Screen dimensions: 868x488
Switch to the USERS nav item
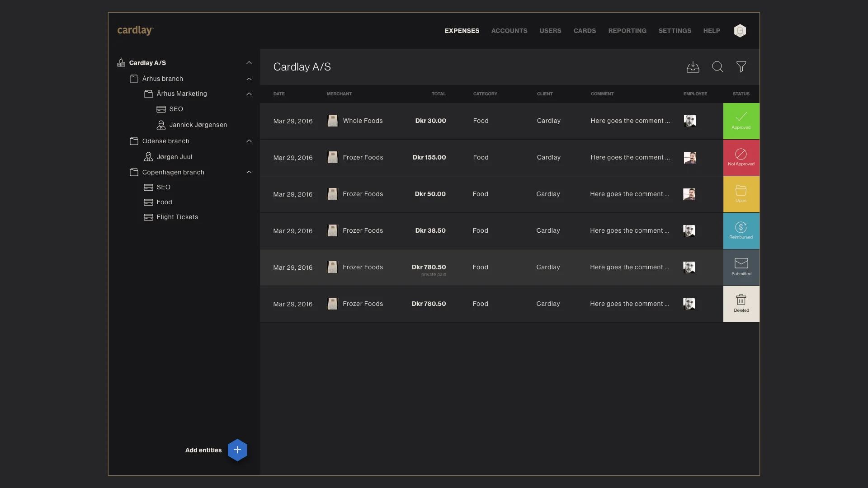click(x=550, y=31)
